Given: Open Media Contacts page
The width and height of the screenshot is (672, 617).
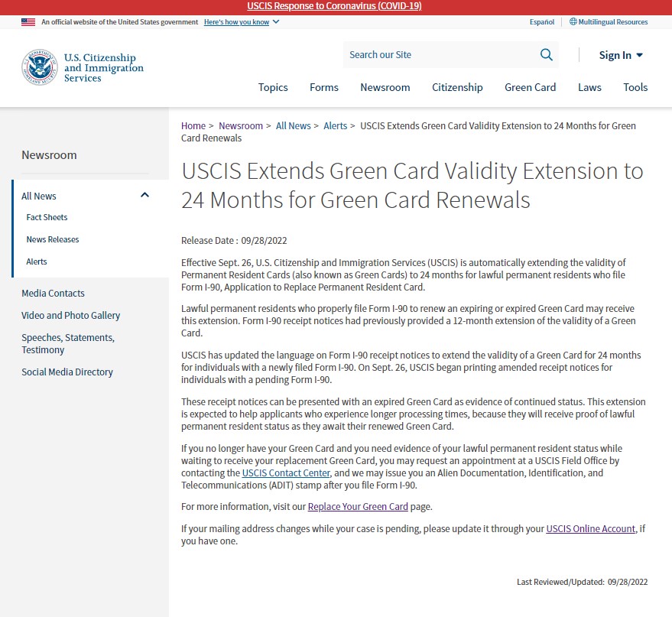Looking at the screenshot, I should click(54, 293).
